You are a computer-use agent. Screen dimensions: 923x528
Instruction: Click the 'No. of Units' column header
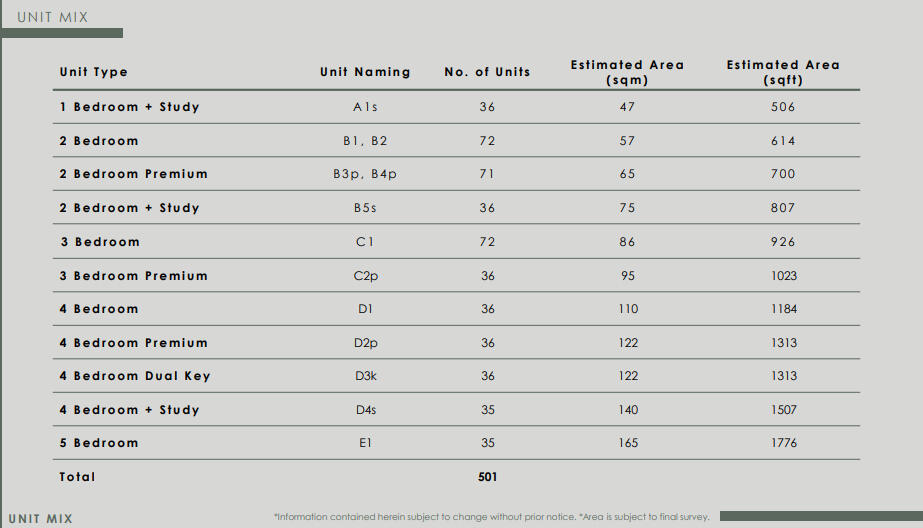pos(487,72)
